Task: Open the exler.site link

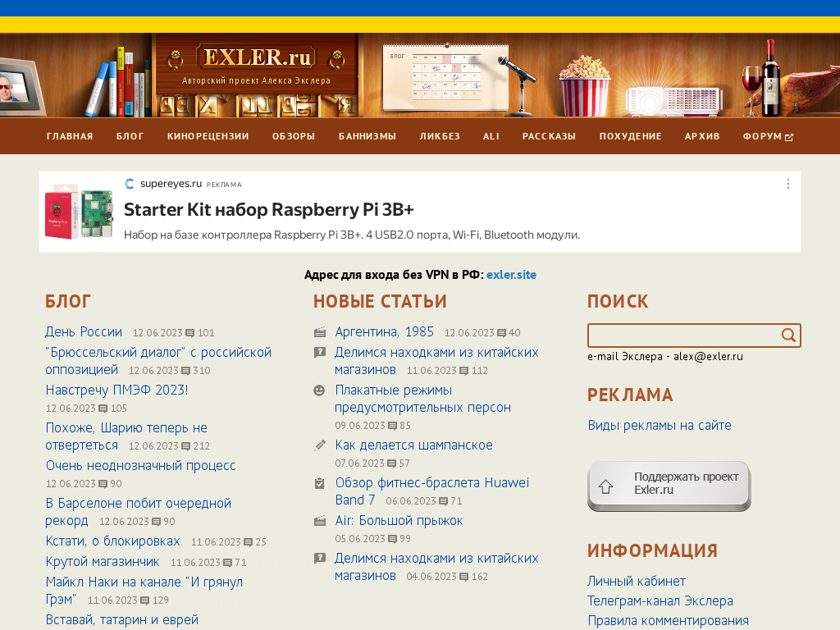Action: click(x=511, y=275)
